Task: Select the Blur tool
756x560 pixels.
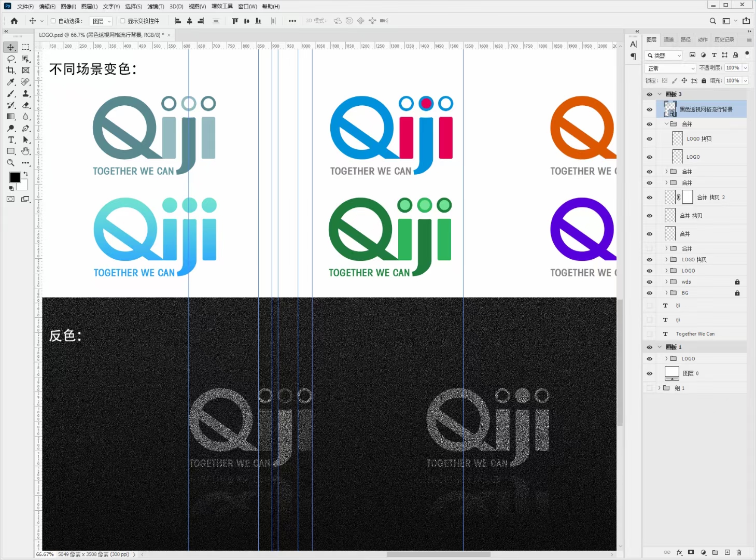Action: [25, 117]
